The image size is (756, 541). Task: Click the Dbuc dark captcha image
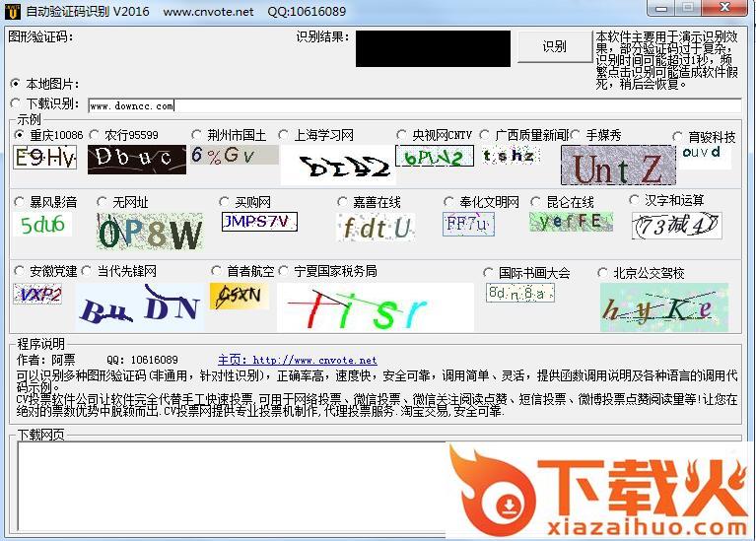coord(137,159)
